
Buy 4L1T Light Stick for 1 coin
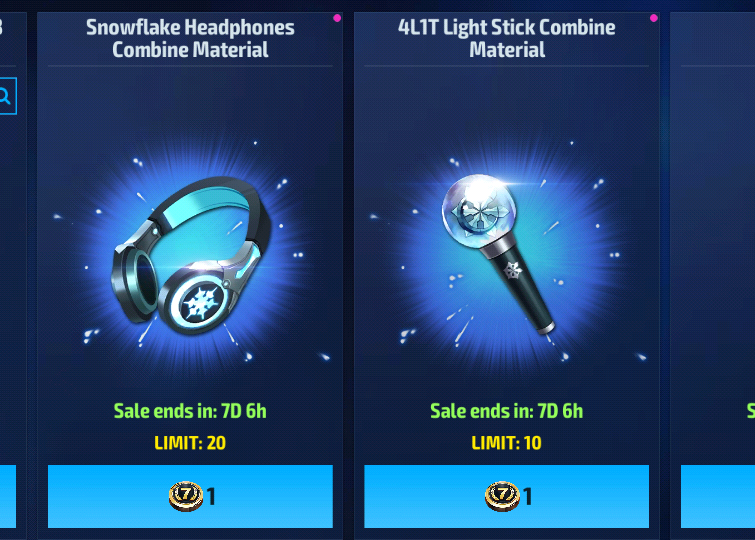(507, 496)
